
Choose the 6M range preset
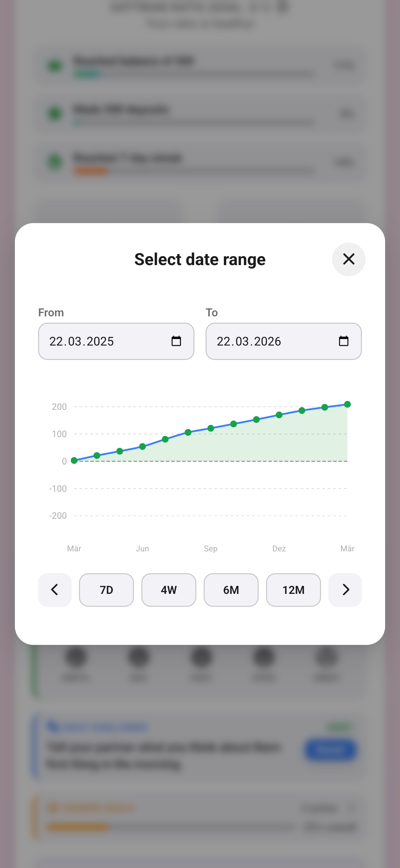[231, 590]
